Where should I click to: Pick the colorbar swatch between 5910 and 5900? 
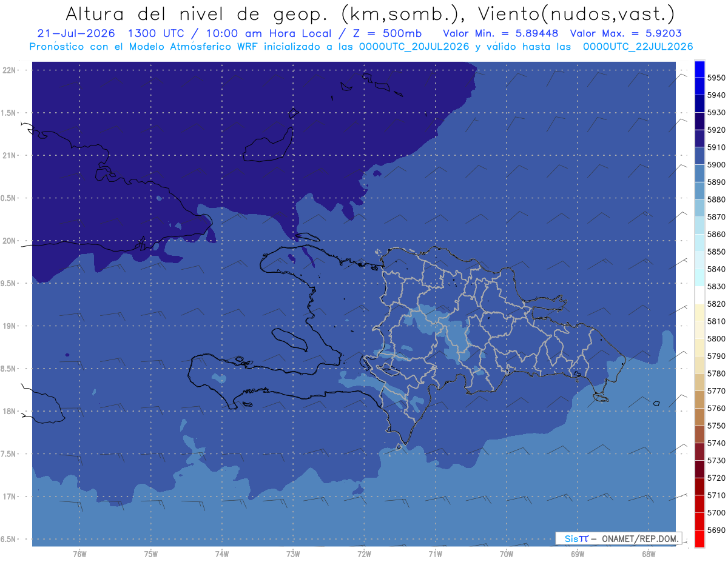(699, 156)
